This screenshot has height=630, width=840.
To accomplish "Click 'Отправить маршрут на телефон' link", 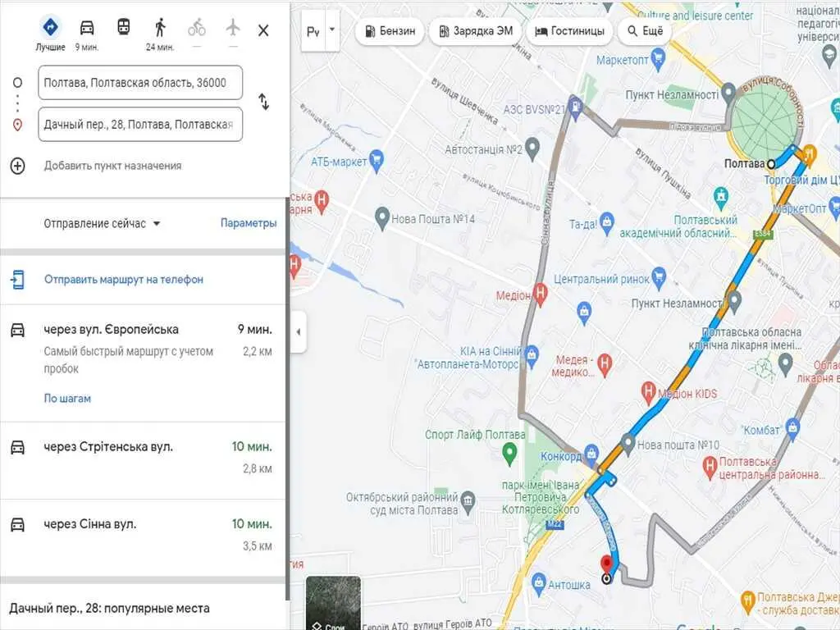I will (x=123, y=280).
